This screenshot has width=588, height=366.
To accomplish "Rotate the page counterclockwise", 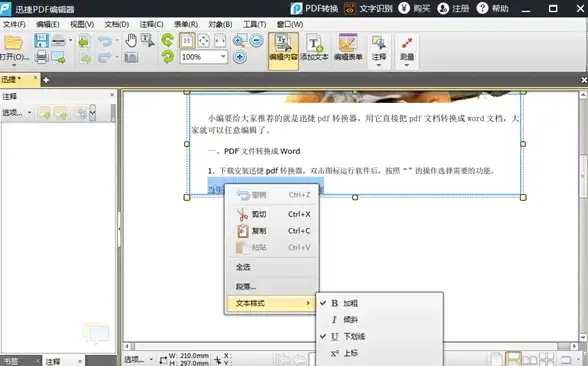I will [x=168, y=40].
